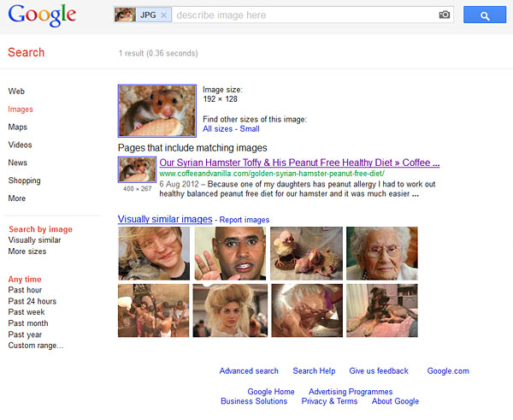Open similar image of man with glasses gesturing
This screenshot has width=513, height=420.
click(x=230, y=253)
